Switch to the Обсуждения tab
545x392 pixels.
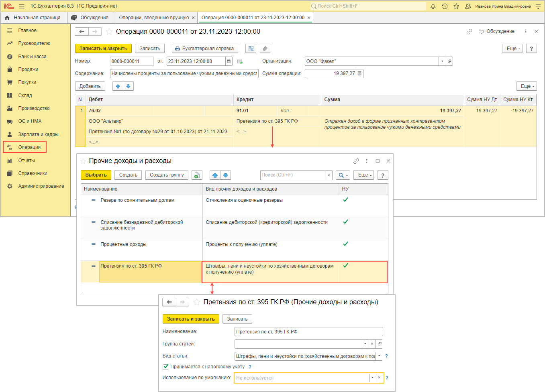click(90, 18)
